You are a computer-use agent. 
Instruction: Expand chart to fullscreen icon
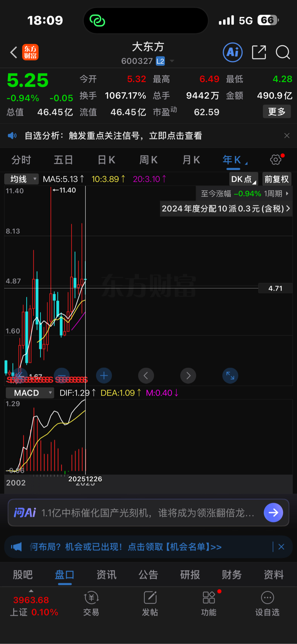click(230, 375)
